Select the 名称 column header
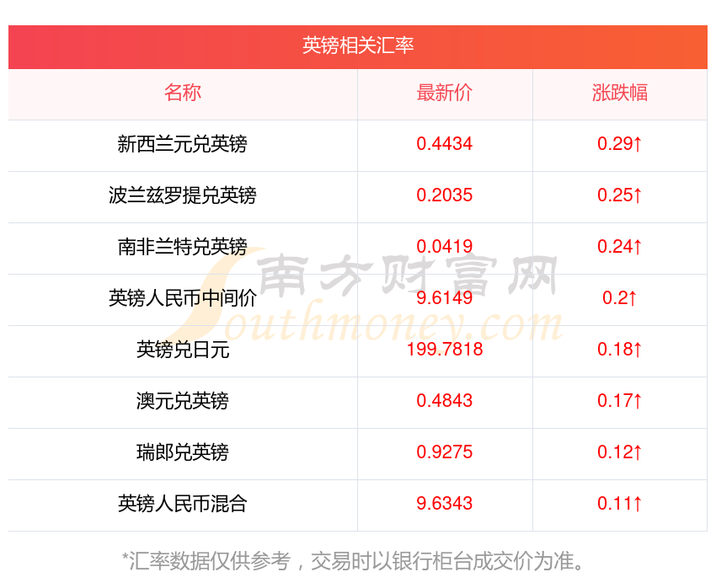The image size is (716, 588). pos(183,92)
